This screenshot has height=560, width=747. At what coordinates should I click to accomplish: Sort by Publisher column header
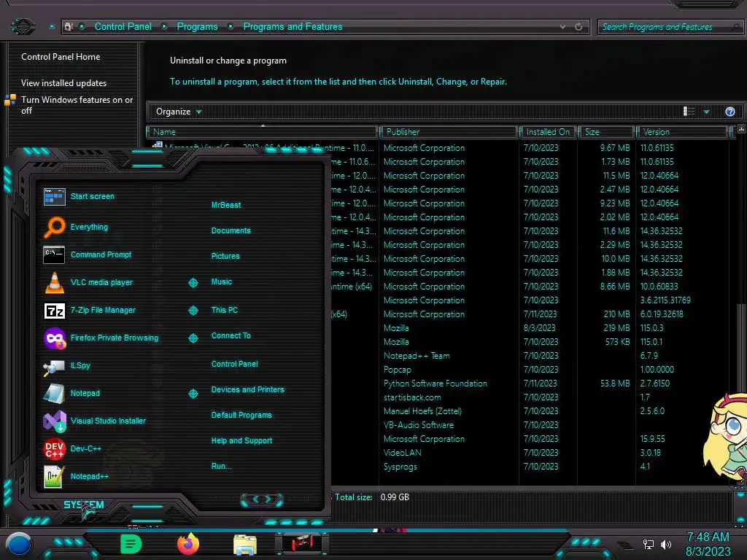[x=449, y=132]
